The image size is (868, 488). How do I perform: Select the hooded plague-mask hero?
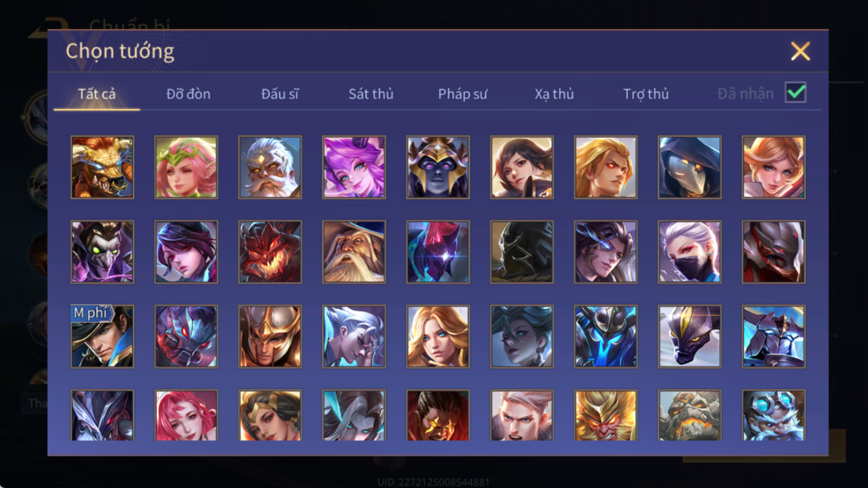click(690, 167)
